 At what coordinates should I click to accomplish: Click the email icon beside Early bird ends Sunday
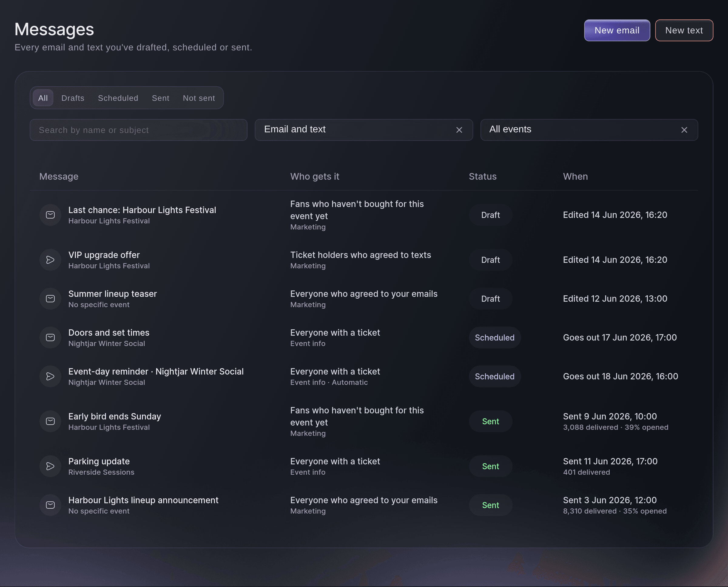pos(50,422)
